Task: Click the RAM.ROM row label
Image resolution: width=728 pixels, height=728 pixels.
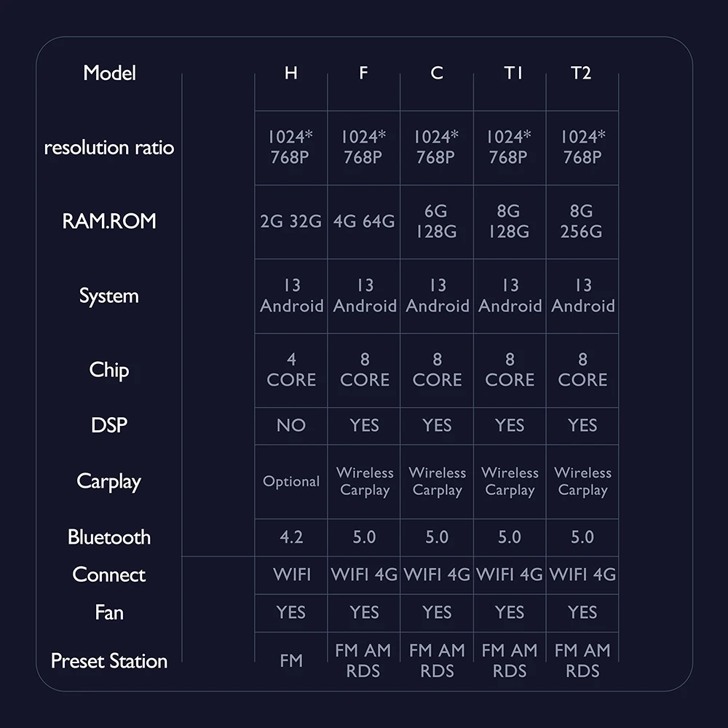Action: pos(109,221)
